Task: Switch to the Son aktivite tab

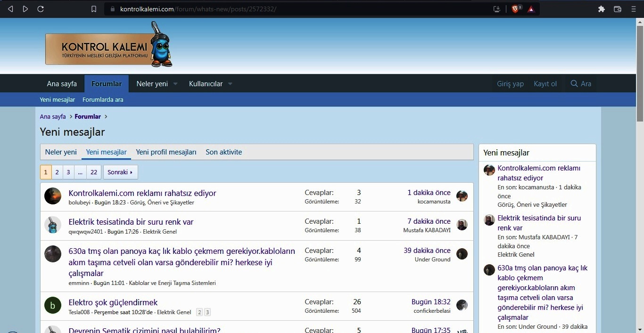Action: point(224,152)
